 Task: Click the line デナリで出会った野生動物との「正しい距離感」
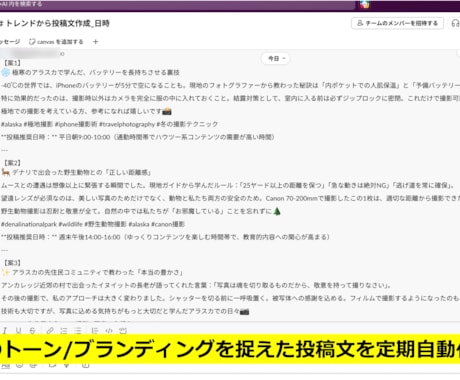click(82, 172)
